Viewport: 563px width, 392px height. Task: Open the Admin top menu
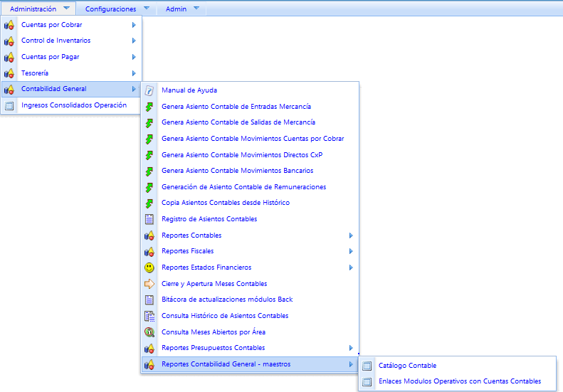coord(181,9)
